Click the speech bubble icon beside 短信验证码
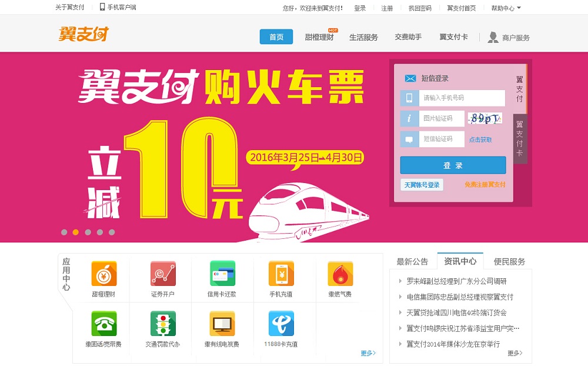The image size is (588, 366). pyautogui.click(x=409, y=139)
